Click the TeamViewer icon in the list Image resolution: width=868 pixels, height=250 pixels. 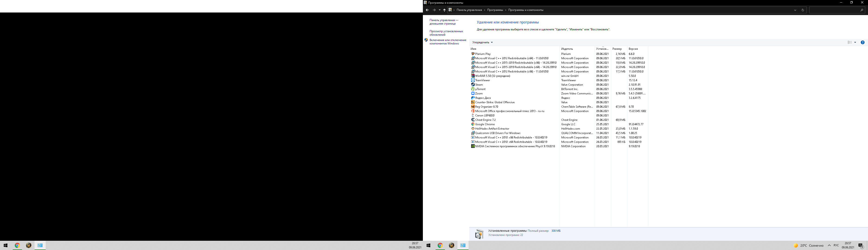tap(473, 80)
